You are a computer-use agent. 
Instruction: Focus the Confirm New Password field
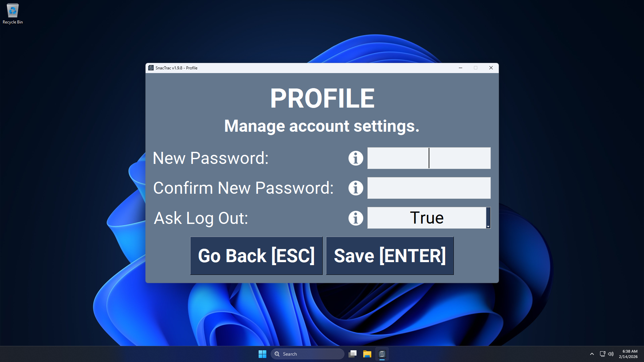[429, 188]
